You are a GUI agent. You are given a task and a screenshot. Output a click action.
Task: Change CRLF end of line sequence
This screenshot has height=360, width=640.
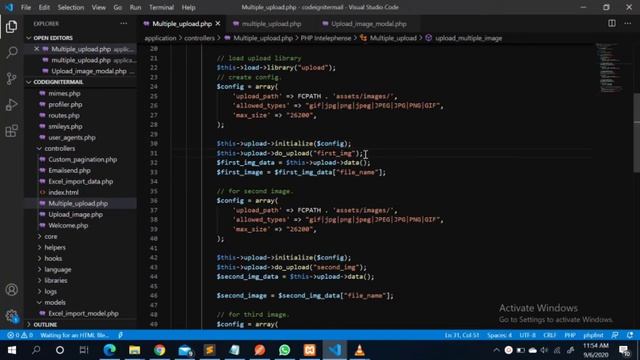549,335
